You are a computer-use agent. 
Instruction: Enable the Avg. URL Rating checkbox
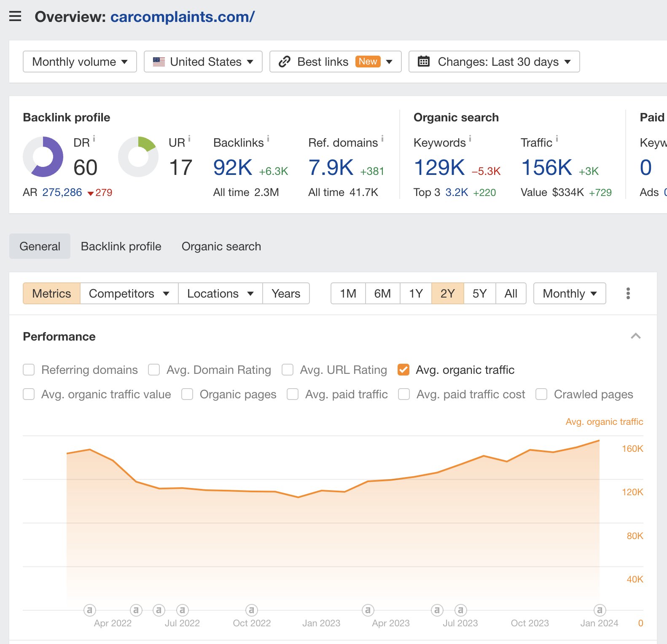click(288, 370)
